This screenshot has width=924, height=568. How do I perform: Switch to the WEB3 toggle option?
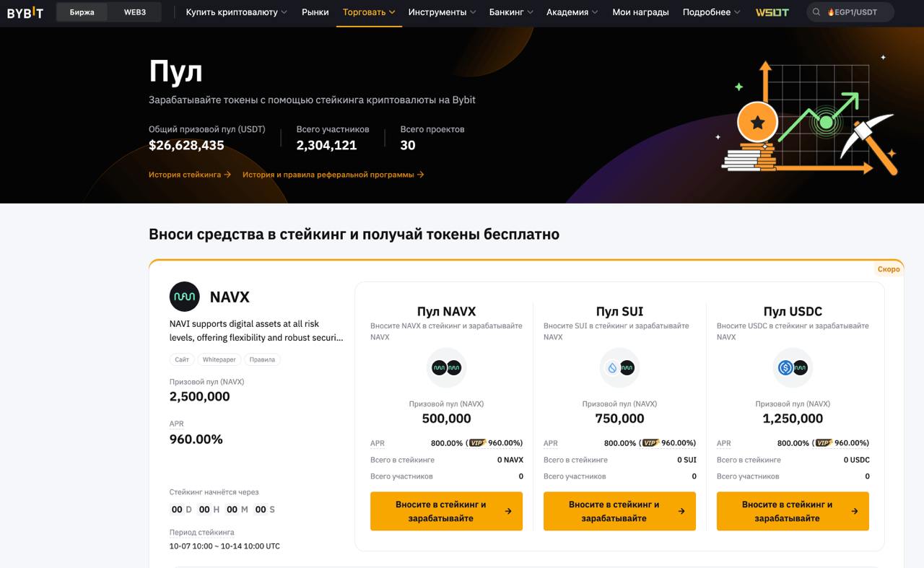[x=135, y=12]
